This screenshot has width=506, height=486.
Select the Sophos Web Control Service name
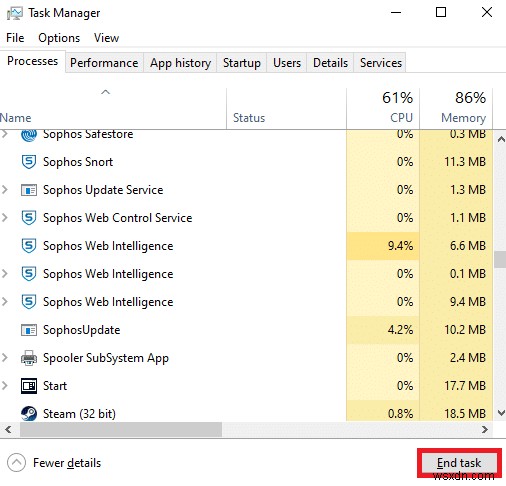point(118,218)
